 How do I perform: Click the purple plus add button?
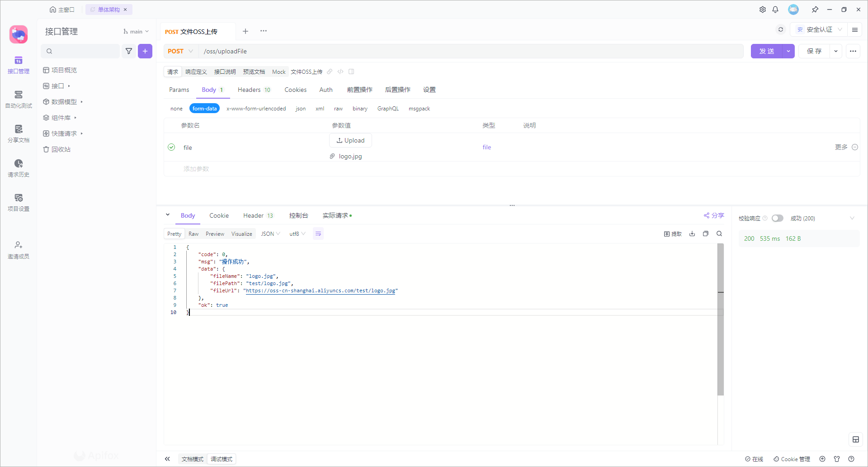point(145,51)
